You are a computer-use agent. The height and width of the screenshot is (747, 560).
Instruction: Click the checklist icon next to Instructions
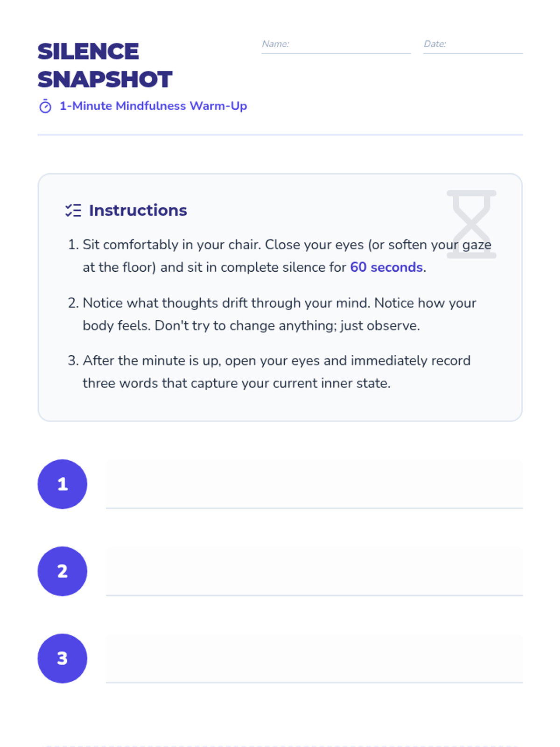click(73, 211)
